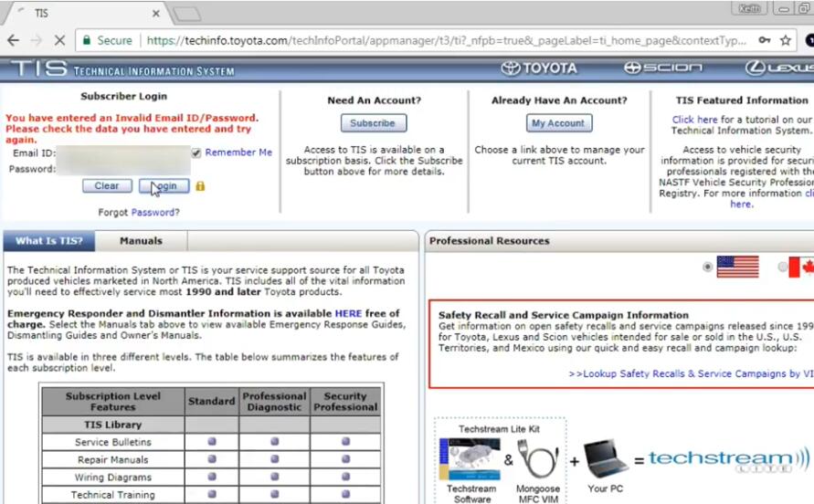The height and width of the screenshot is (504, 814).
Task: Click the Standard column header
Action: (212, 401)
